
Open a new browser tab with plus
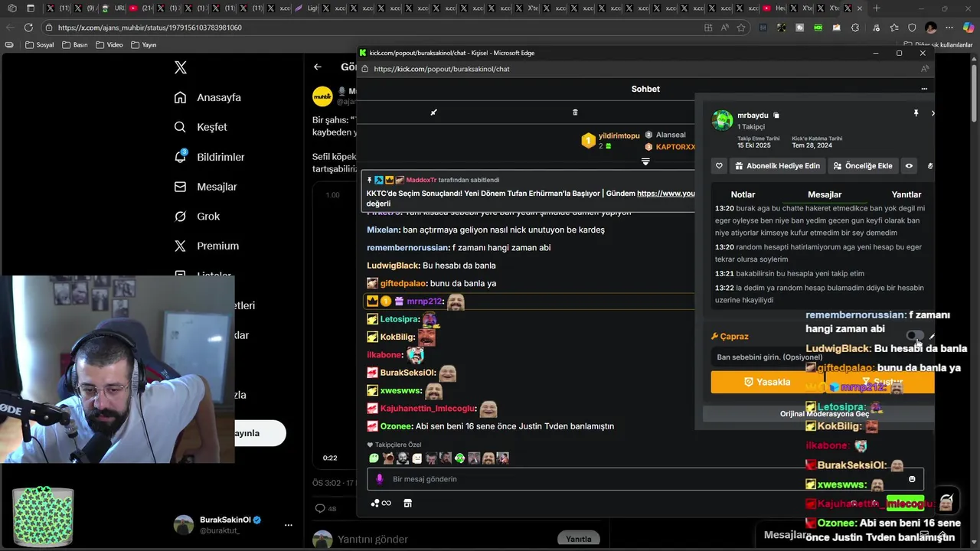coord(877,8)
